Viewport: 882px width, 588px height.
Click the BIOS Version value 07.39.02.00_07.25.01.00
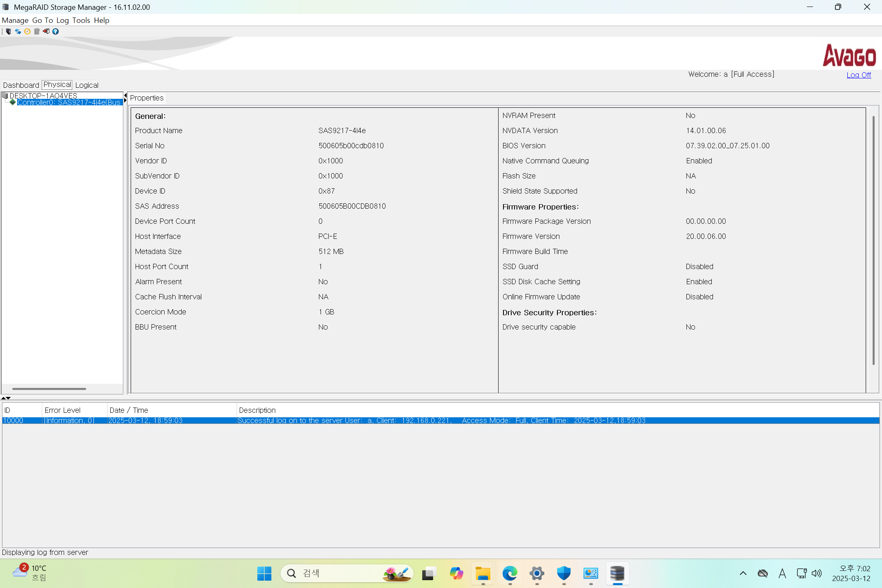728,146
